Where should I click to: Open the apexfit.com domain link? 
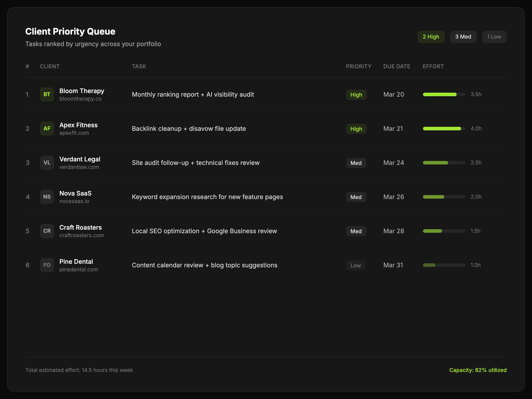click(74, 133)
